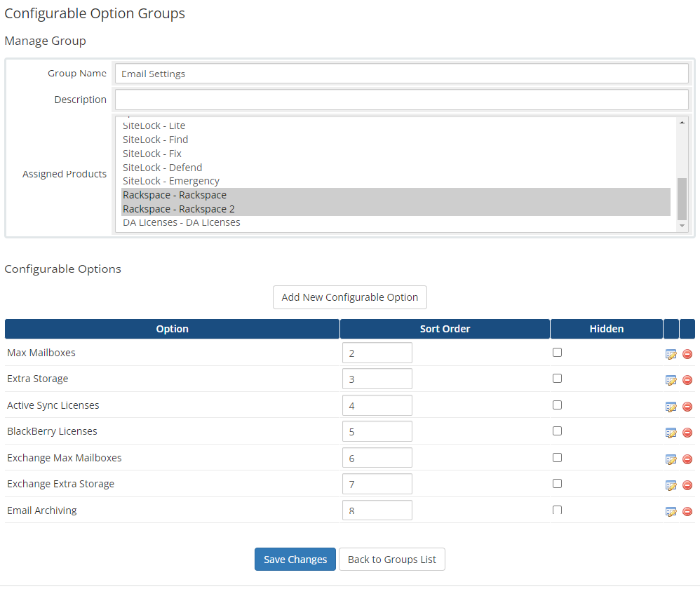This screenshot has height=596, width=700.
Task: Select SiteLock - Fix in Assigned Products
Action: click(x=396, y=154)
